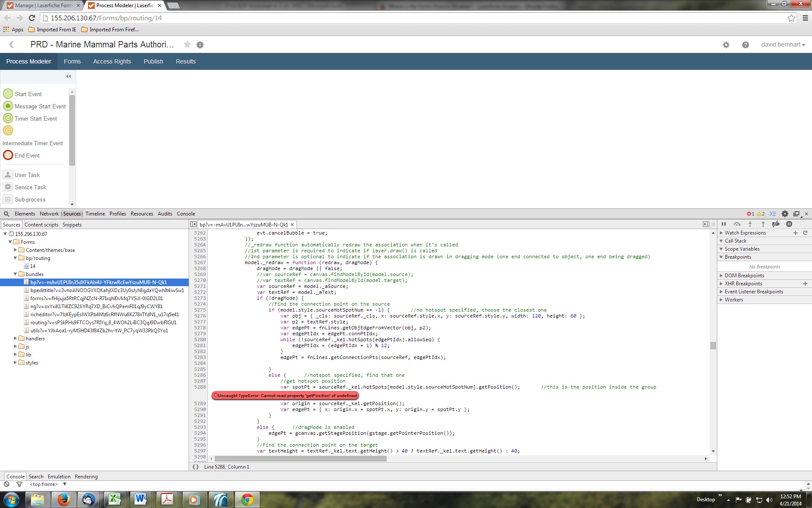Open the david.bernhart user dropdown
Viewport: 812px width, 508px height.
click(783, 45)
